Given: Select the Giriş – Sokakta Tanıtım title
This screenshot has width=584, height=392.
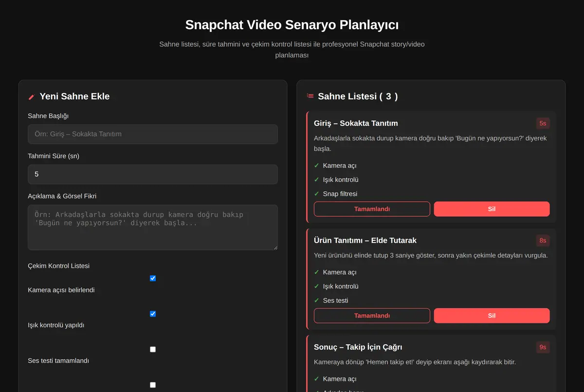Looking at the screenshot, I should click(x=356, y=124).
